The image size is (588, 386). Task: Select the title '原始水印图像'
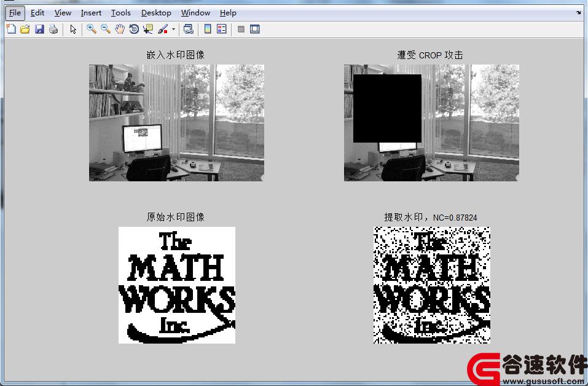coord(176,217)
